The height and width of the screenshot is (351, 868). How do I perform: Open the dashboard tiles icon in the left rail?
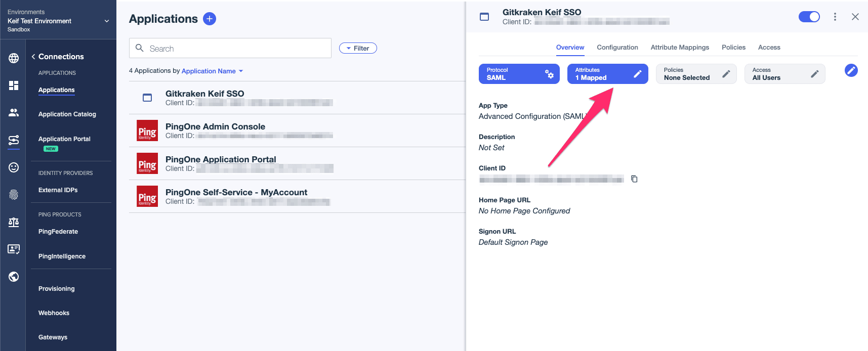point(14,85)
